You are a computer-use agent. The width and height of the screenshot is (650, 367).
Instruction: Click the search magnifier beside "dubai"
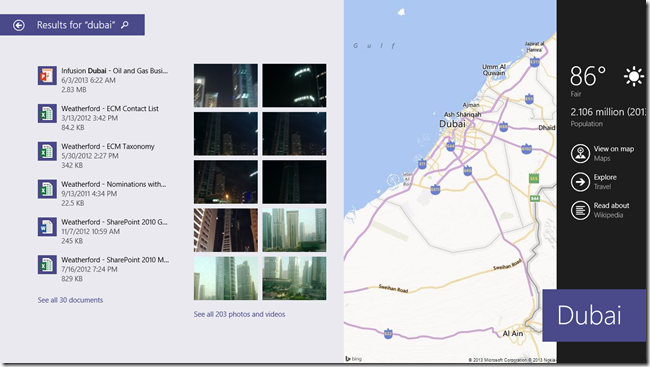pyautogui.click(x=125, y=25)
